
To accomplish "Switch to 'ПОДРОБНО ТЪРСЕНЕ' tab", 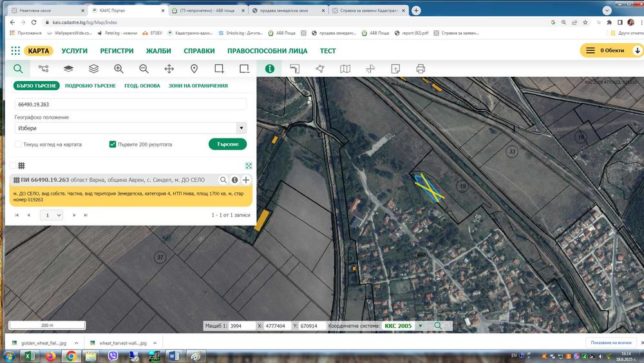I will click(x=90, y=86).
